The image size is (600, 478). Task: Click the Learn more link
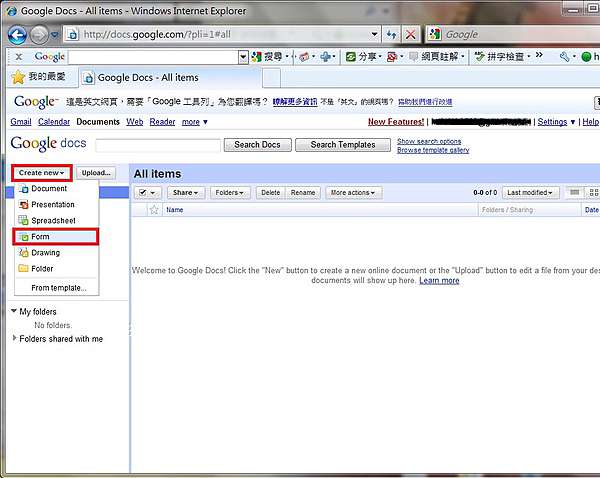click(x=439, y=281)
